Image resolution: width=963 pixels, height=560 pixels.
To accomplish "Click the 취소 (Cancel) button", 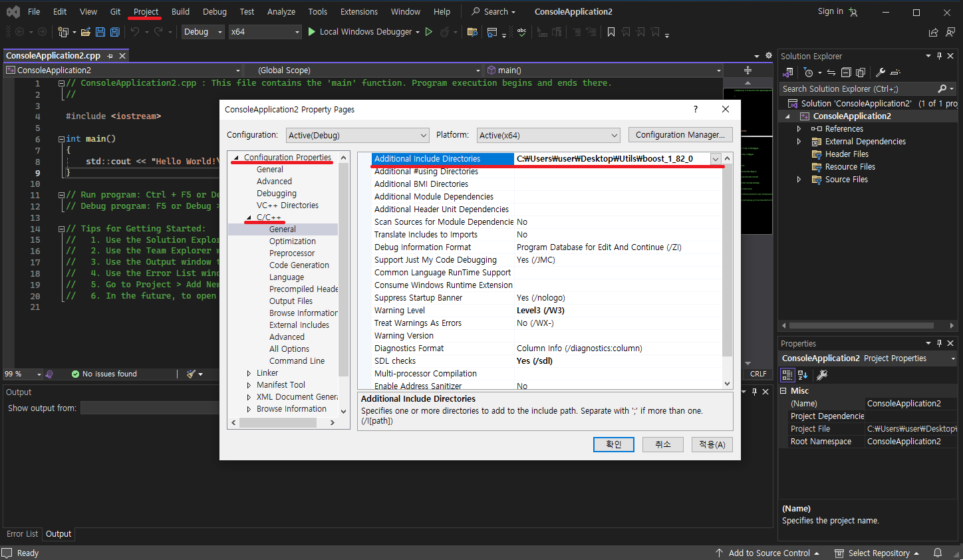I will click(663, 444).
